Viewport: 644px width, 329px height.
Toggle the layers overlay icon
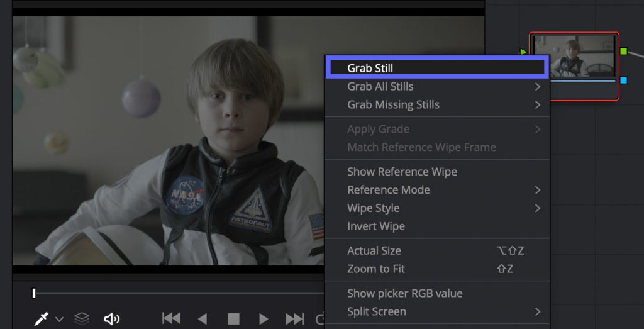82,319
